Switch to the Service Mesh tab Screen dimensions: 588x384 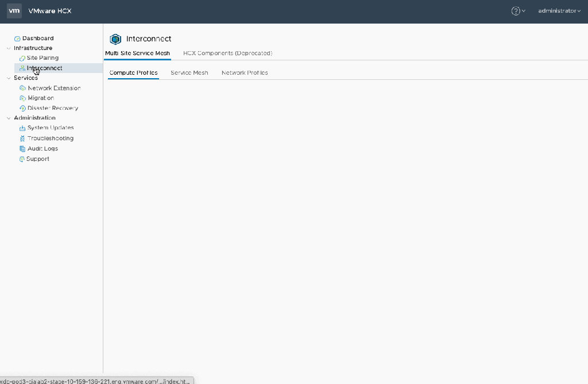[x=189, y=73]
